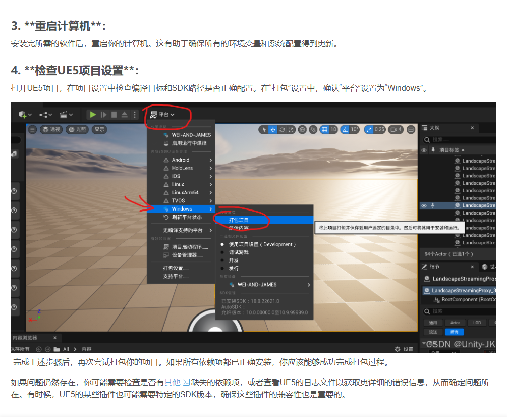Select the Rotate tool in viewport
The width and height of the screenshot is (507, 420).
coord(283,129)
